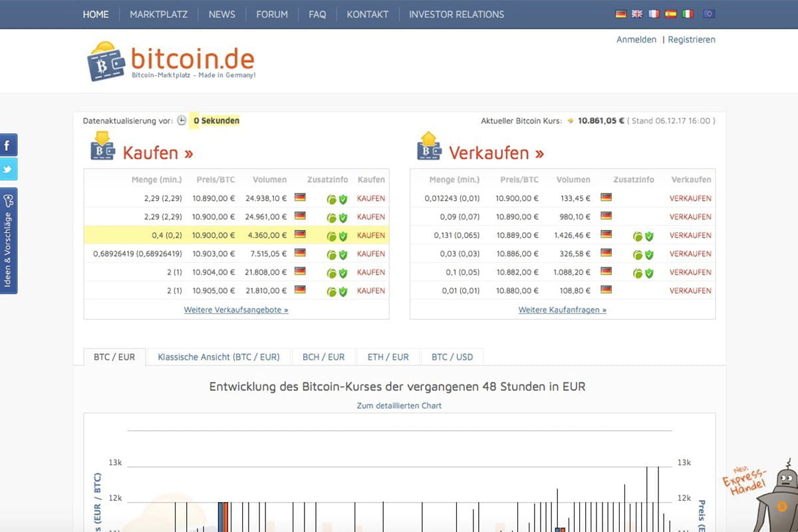
Task: Switch to the BCH / EUR tab
Action: [323, 357]
